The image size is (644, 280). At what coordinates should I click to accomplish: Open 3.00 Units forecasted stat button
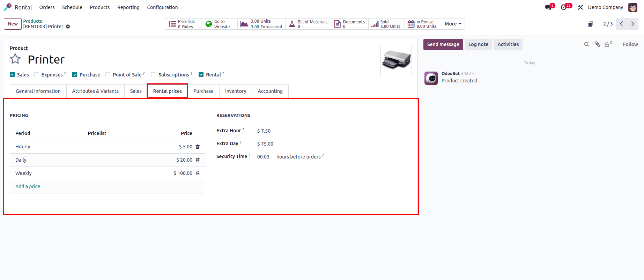click(x=261, y=24)
